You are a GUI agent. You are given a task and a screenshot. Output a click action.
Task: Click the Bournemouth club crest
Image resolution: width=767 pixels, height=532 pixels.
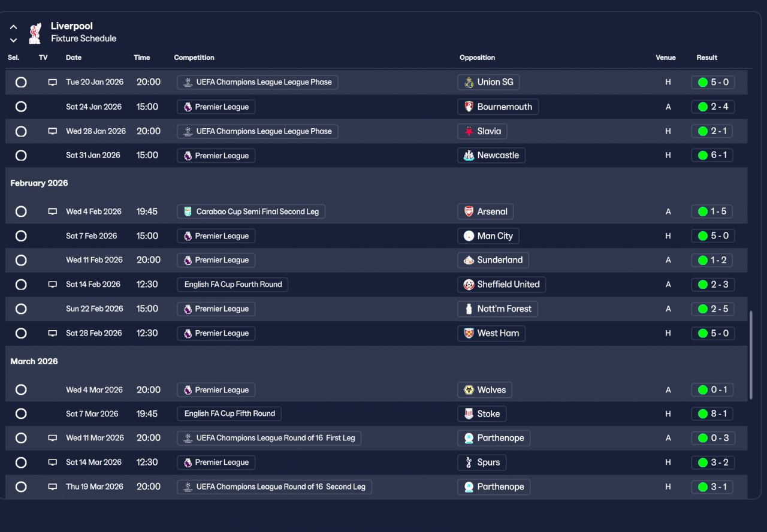(469, 107)
